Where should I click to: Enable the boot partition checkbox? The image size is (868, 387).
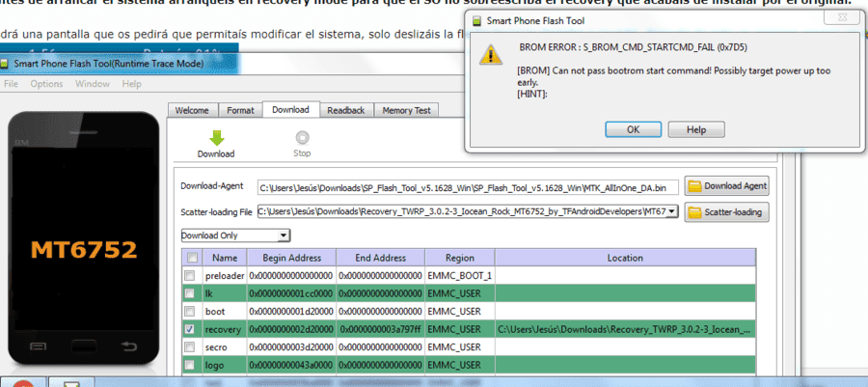[x=189, y=311]
